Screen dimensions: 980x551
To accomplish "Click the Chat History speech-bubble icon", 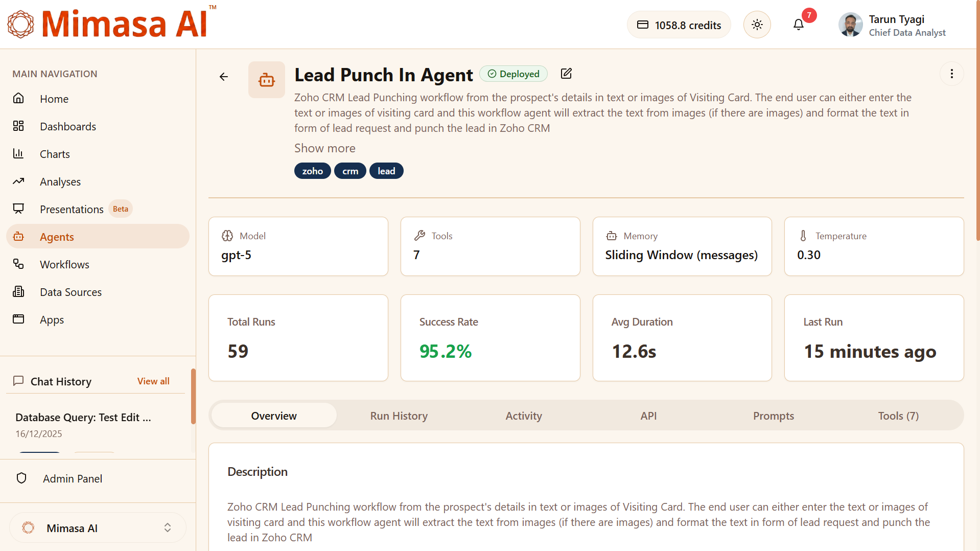I will [x=18, y=381].
